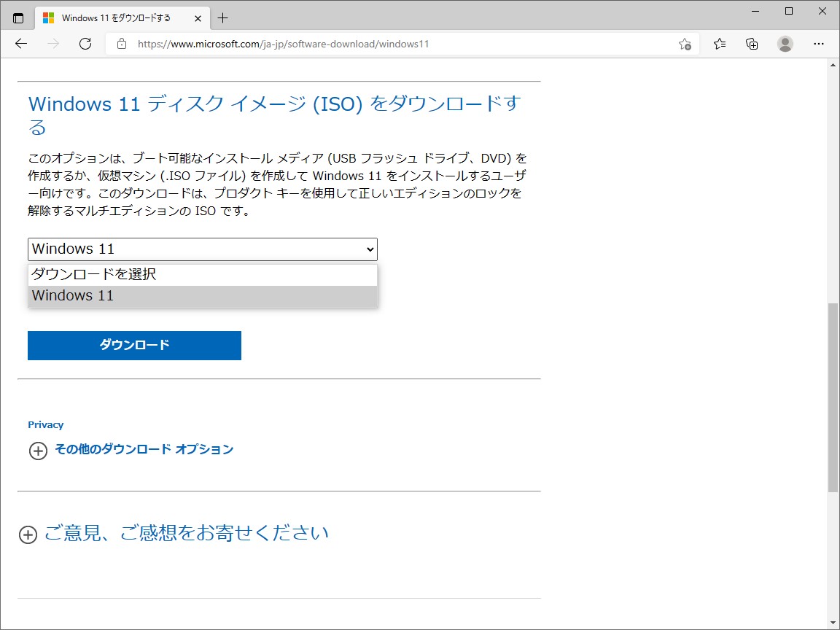840x630 pixels.
Task: Open the Edge Collections icon
Action: coord(752,44)
